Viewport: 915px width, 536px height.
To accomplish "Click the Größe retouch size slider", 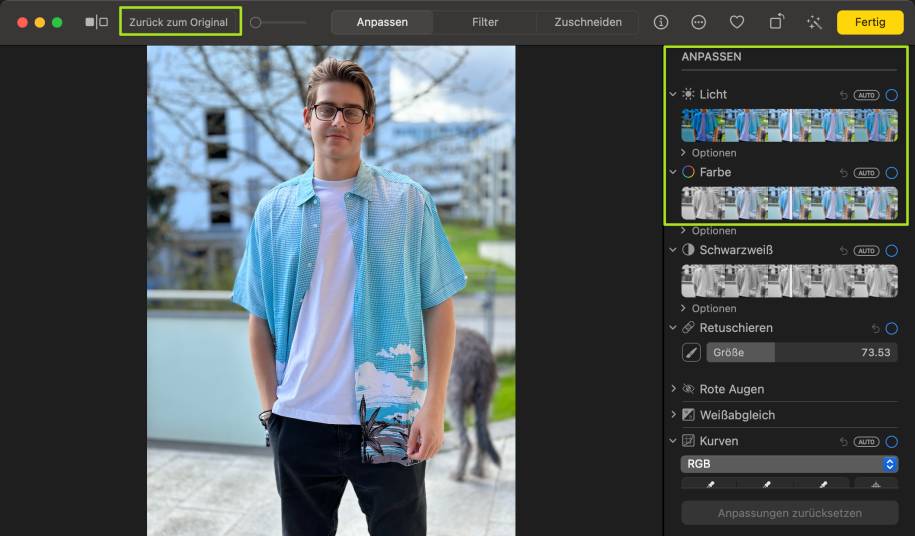I will (x=802, y=352).
